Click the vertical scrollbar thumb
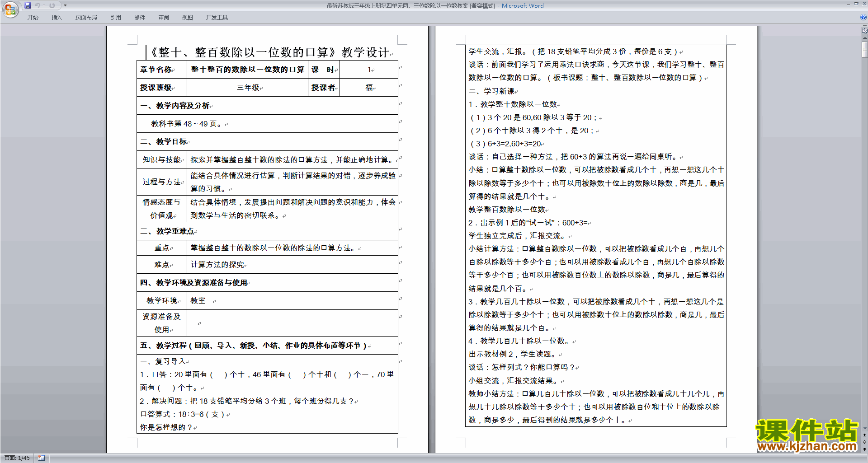Image resolution: width=868 pixels, height=463 pixels. click(x=865, y=50)
